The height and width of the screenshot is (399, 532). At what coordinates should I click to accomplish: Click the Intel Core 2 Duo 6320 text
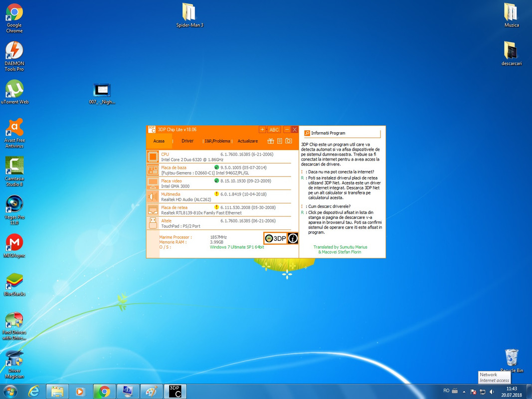[192, 160]
